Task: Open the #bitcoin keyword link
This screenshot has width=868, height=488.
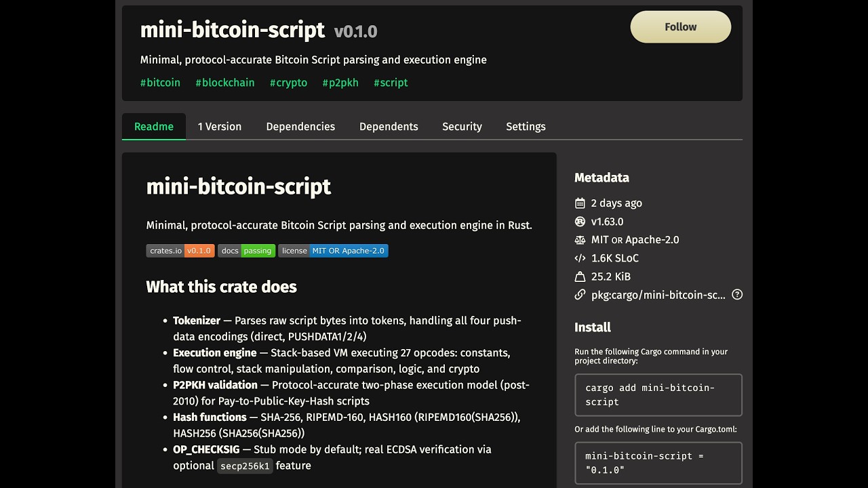Action: coord(160,83)
